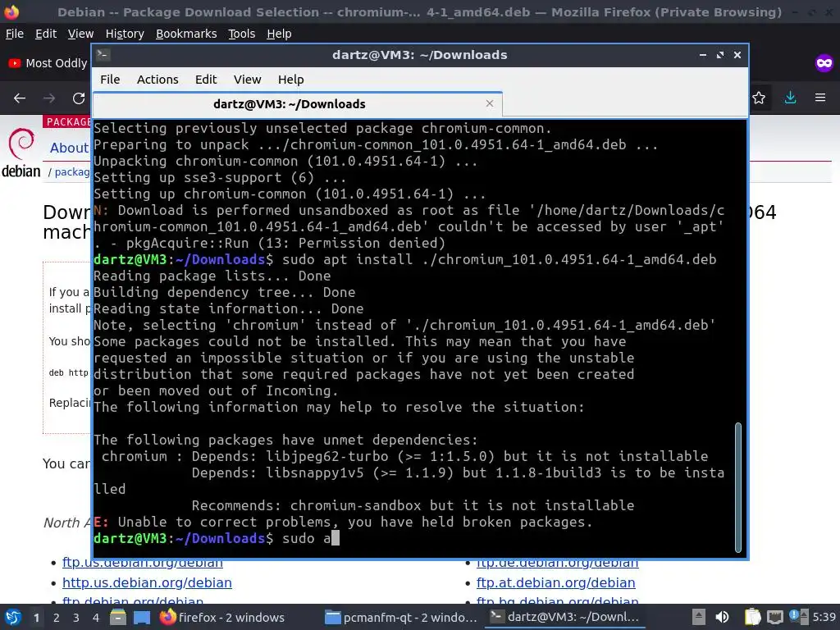The height and width of the screenshot is (630, 840).
Task: Click the Debian swirl logo
Action: coord(21,144)
